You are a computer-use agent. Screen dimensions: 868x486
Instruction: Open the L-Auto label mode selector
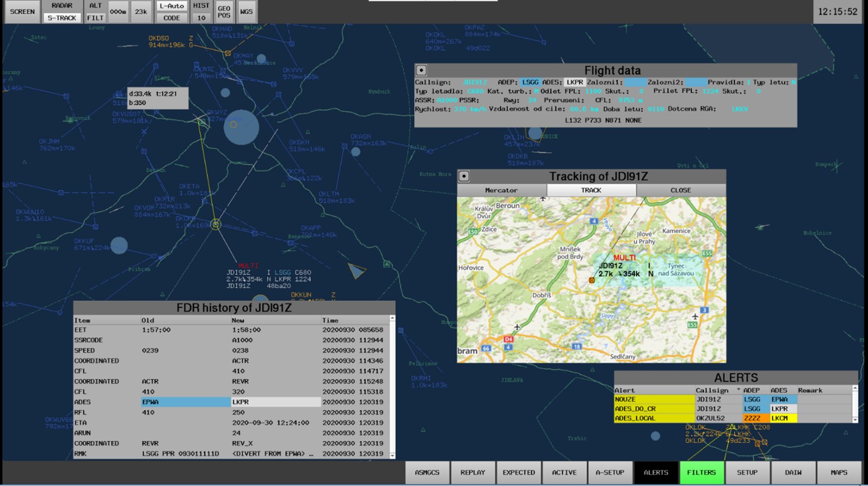tap(172, 6)
